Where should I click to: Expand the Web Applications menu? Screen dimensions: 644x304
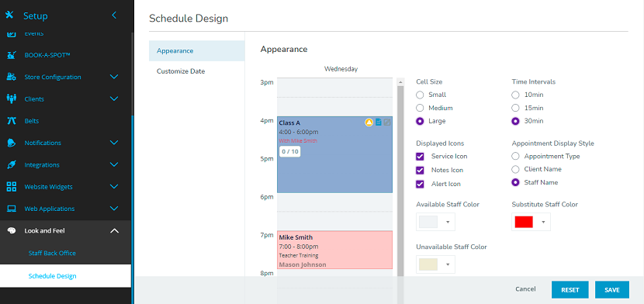pos(114,209)
